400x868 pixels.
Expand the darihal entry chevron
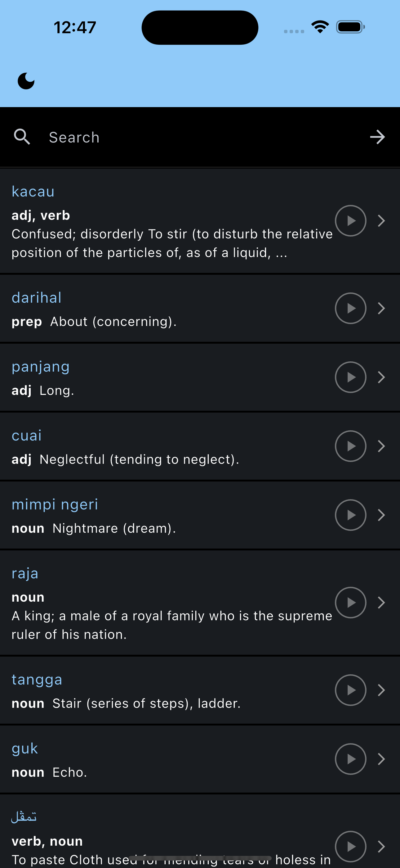(381, 308)
